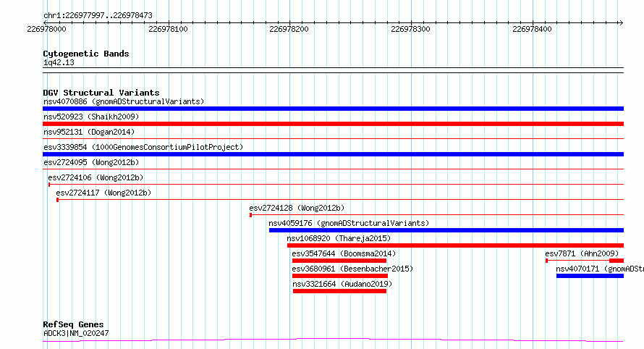
Task: Click the ADCK3|NM_020247 RefSeq gene label
Action: (76, 333)
